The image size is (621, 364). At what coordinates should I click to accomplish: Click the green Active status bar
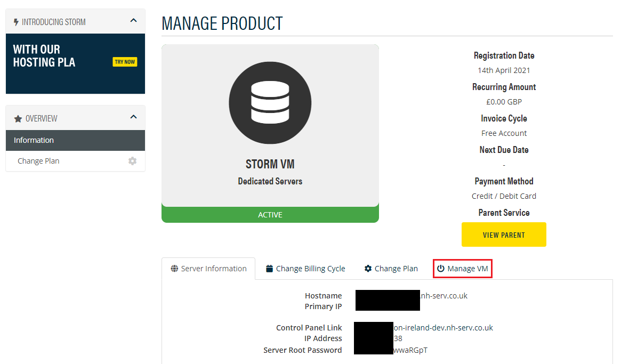click(270, 215)
